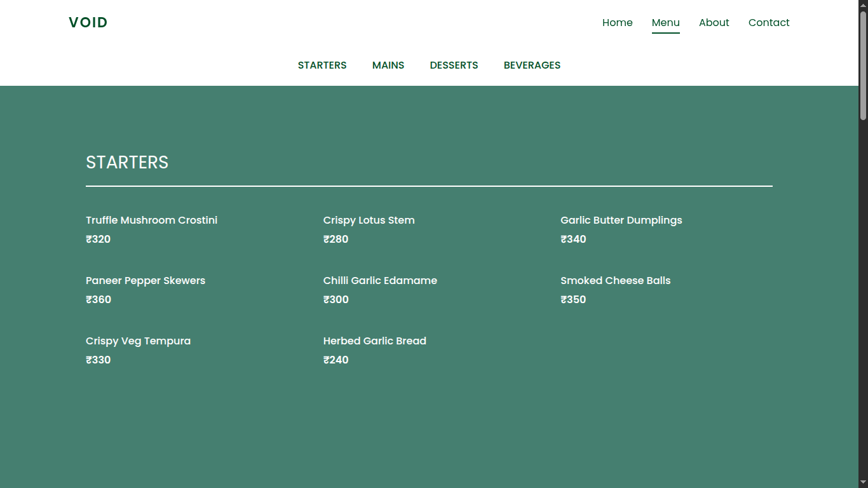
Task: View the Beverages category
Action: point(532,65)
